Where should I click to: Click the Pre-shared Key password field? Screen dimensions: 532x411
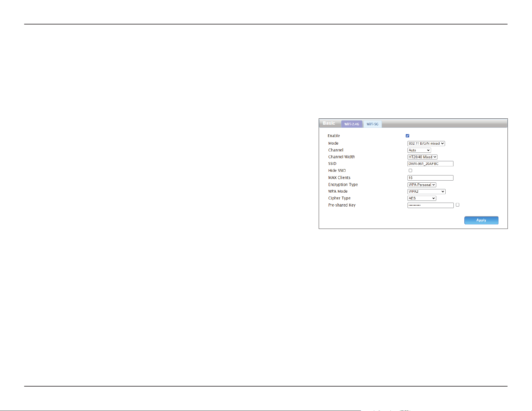tap(430, 205)
